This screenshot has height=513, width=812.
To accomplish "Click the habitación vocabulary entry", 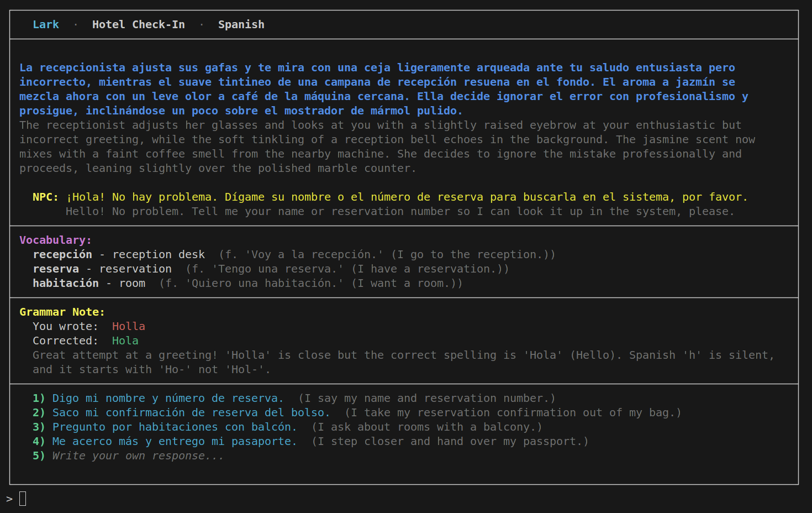I will (x=66, y=283).
